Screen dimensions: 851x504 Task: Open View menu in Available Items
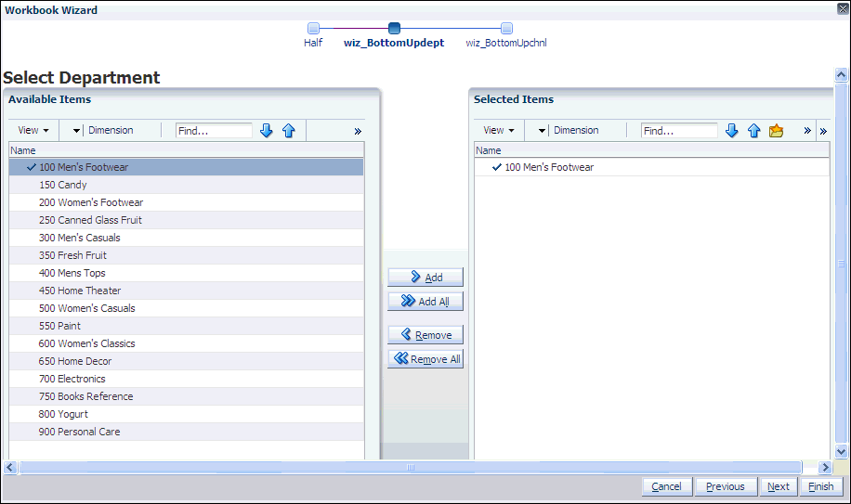click(33, 130)
